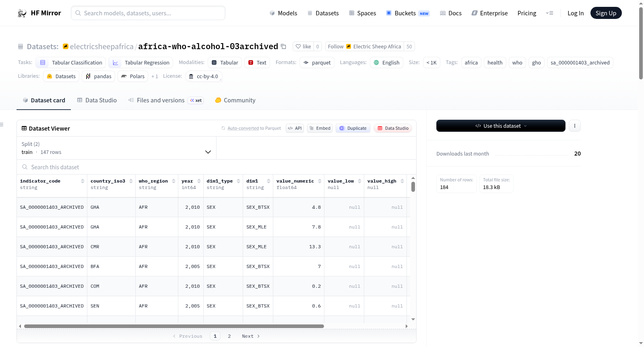Expand the Split train dropdown

tap(116, 148)
